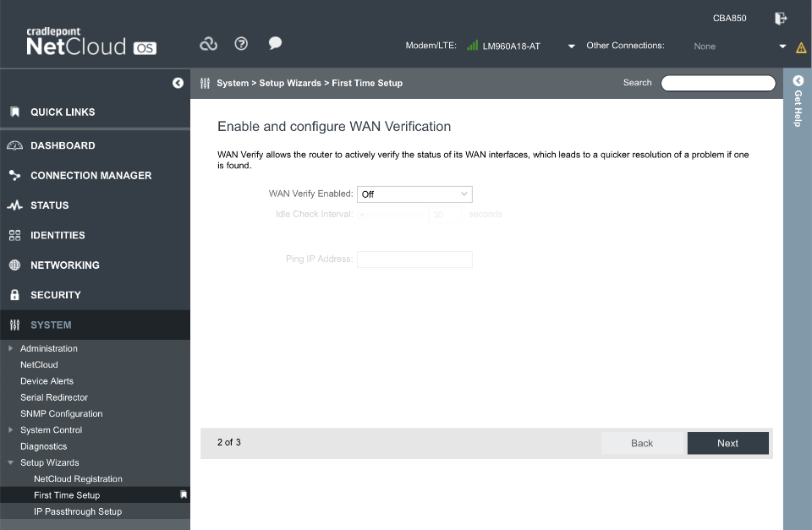Open the Modem/LTE connection dropdown arrow
Screen dimensions: 812x530
[571, 46]
